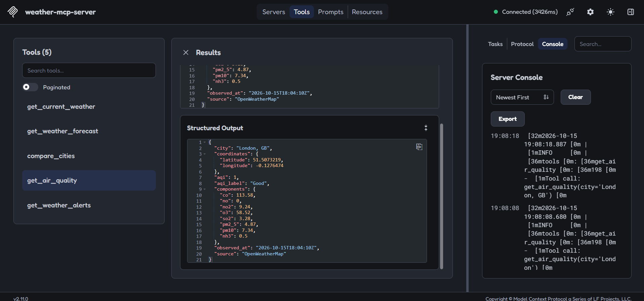The image size is (644, 301).
Task: Toggle the side panel layout icon
Action: 631,12
